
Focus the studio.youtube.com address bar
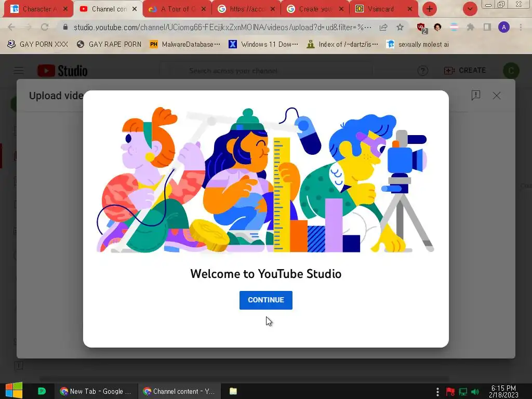pos(222,27)
